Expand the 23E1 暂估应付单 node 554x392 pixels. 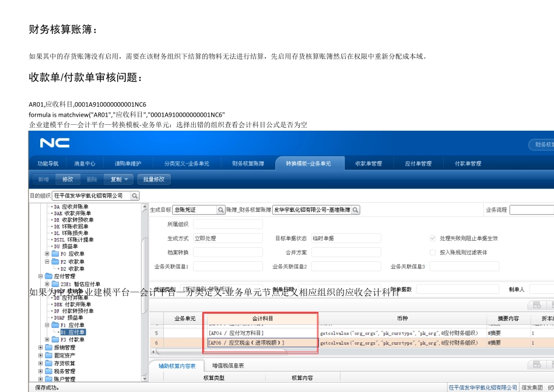click(x=47, y=284)
